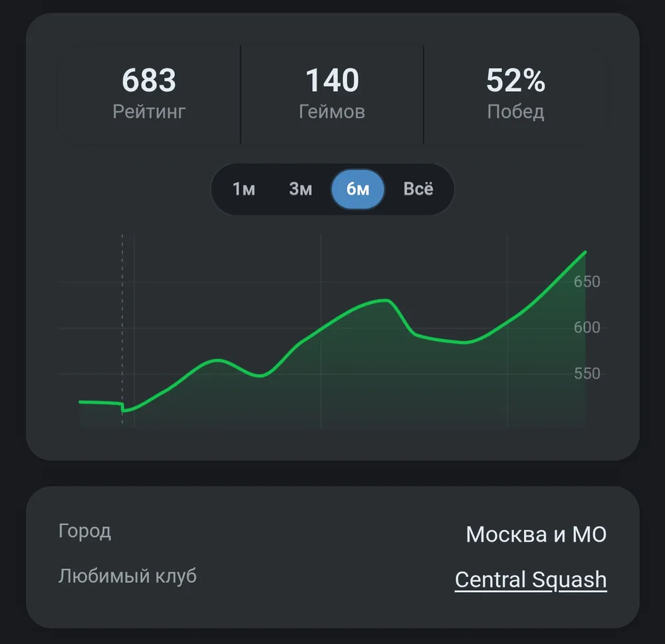Click the Геймов label
The image size is (665, 644).
332,112
